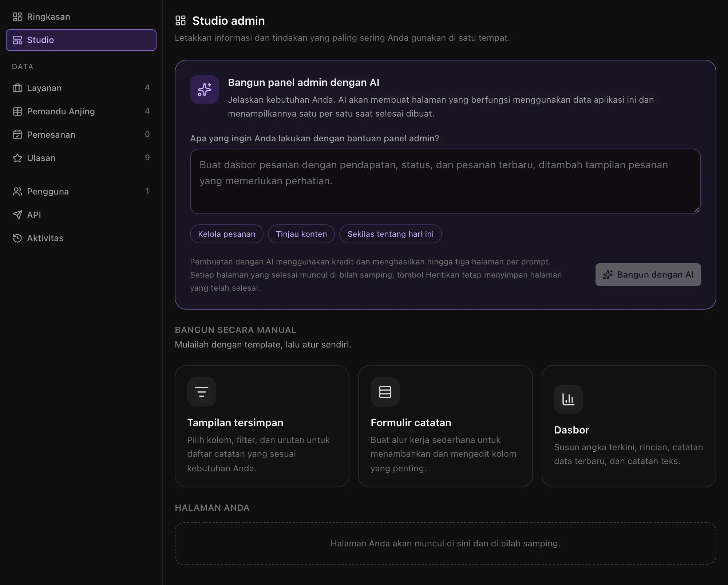Choose the Tinjau konten suggestion chip
Viewport: 728px width, 585px height.
click(301, 234)
